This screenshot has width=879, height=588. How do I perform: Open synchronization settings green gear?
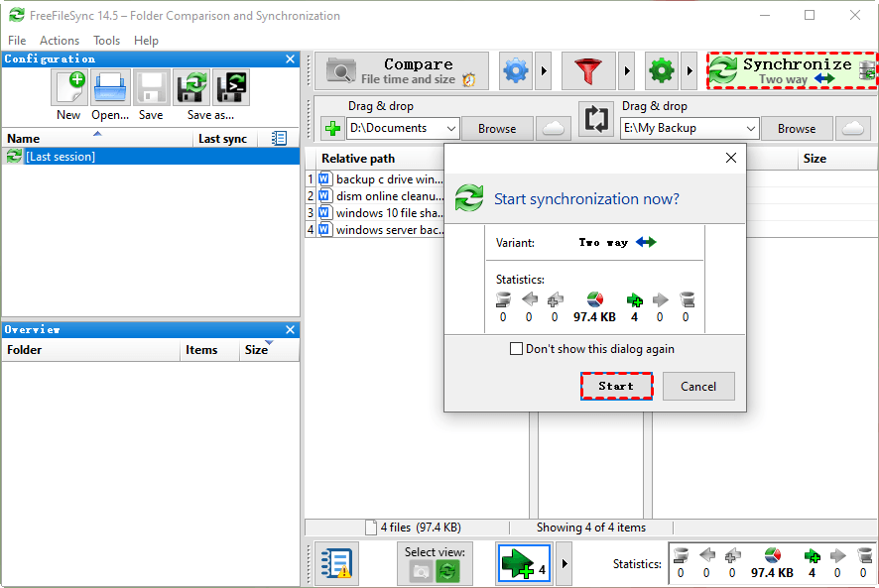661,71
